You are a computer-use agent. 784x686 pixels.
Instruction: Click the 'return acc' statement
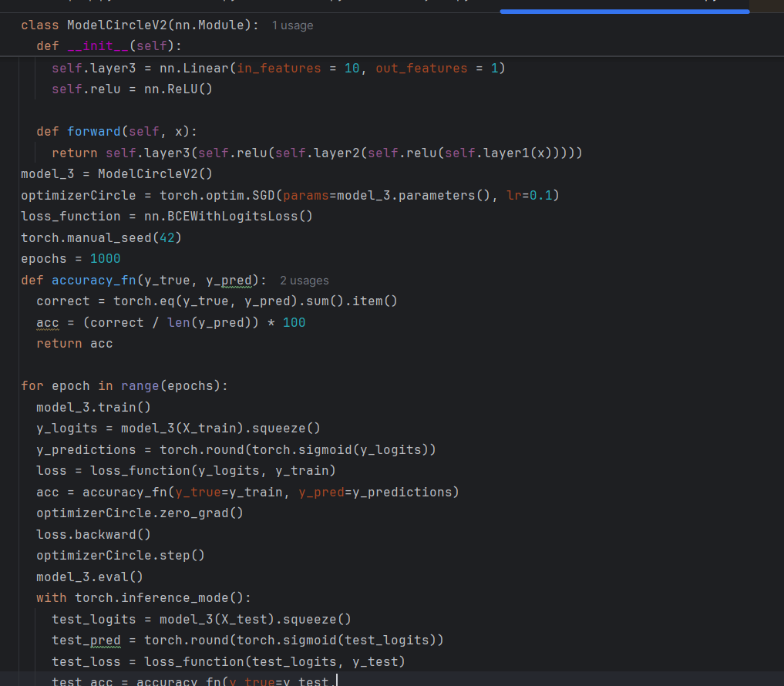(x=74, y=344)
